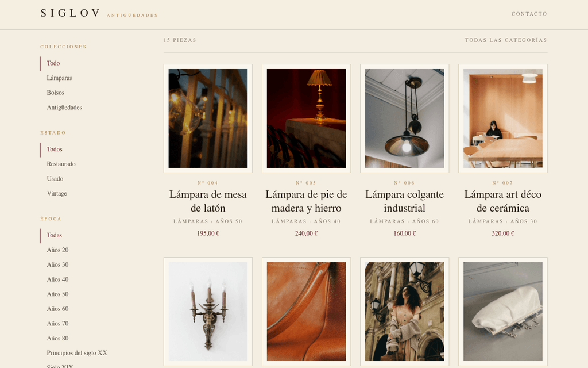Click the 320,00 € price
The width and height of the screenshot is (588, 368).
(x=503, y=233)
